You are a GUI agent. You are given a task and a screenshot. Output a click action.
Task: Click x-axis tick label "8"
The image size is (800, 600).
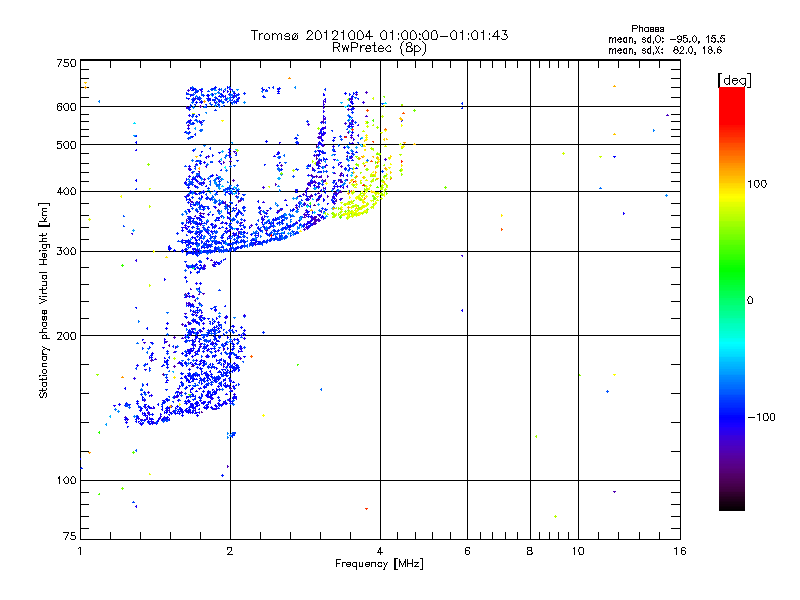(x=530, y=551)
